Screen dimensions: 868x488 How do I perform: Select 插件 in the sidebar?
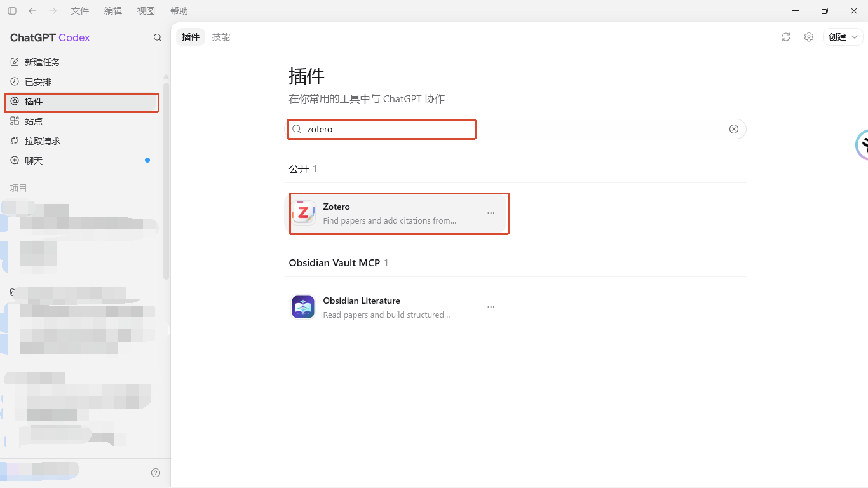82,102
